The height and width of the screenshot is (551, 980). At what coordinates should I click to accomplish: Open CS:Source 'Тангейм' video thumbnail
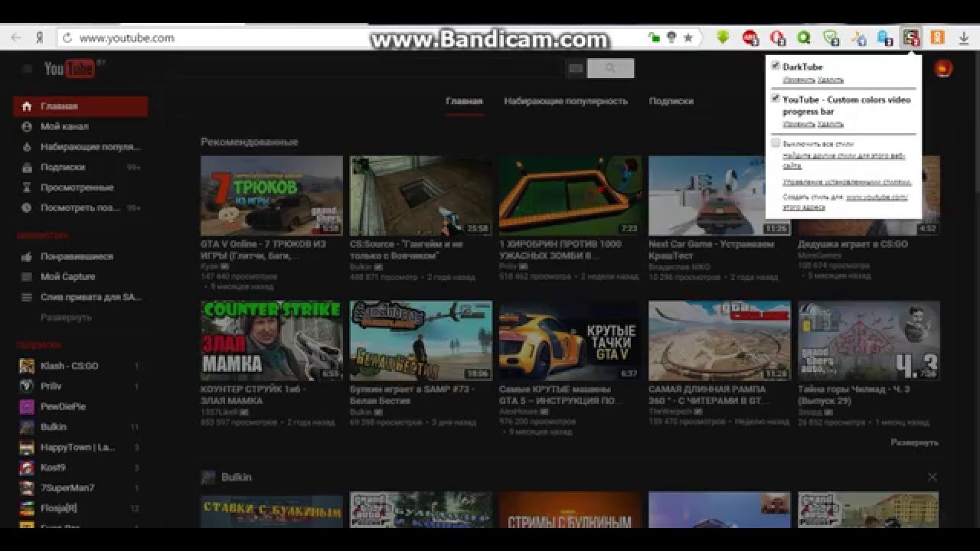click(x=421, y=196)
